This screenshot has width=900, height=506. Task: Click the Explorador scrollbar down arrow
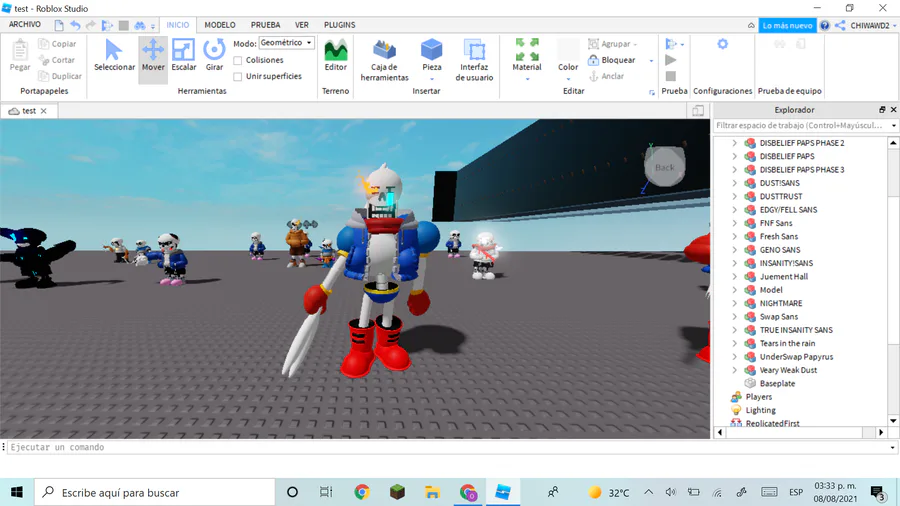[x=893, y=421]
